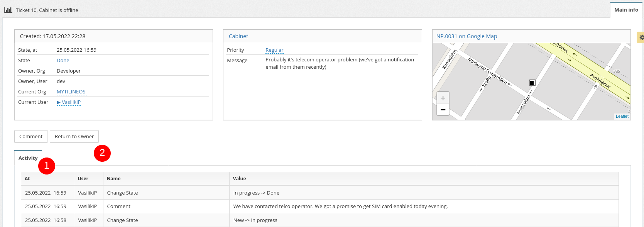Open the settings gear on the right edge
644x227 pixels.
[641, 37]
